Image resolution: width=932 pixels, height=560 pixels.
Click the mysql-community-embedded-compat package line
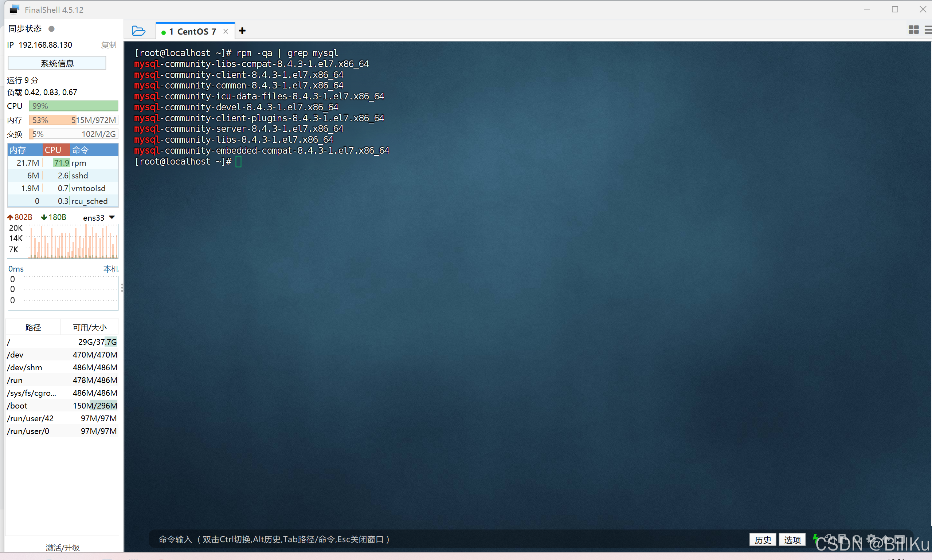[x=262, y=151]
